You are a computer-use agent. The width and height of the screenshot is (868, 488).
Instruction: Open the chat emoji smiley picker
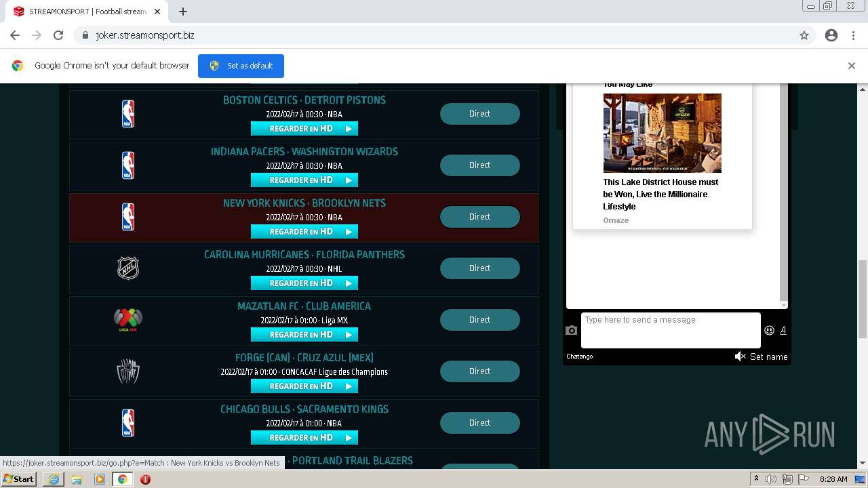tap(769, 331)
